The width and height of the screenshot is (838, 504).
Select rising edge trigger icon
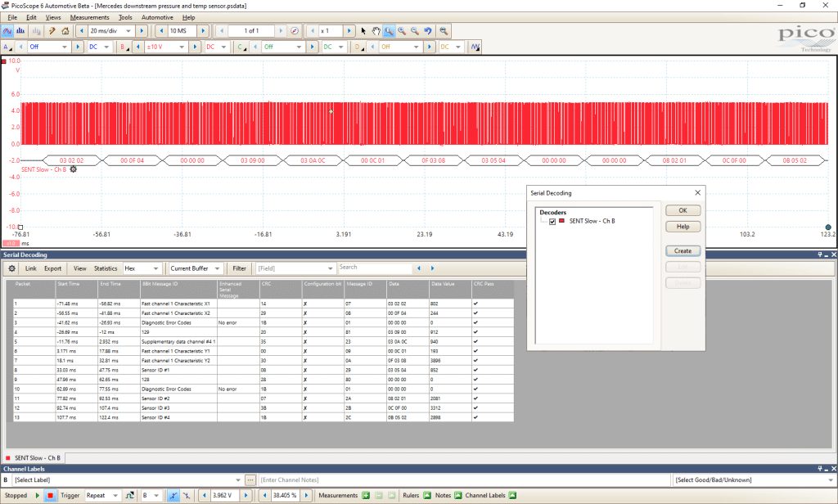pos(173,496)
